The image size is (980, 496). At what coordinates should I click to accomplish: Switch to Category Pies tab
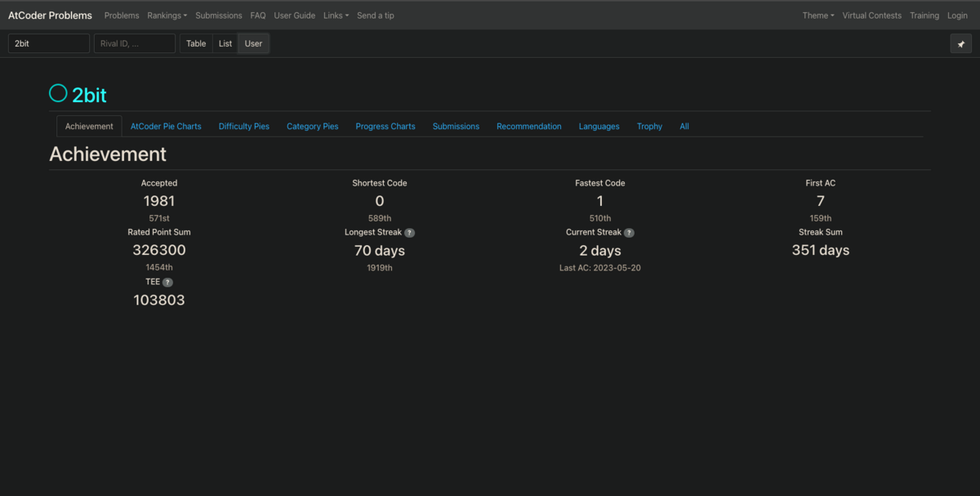(313, 126)
